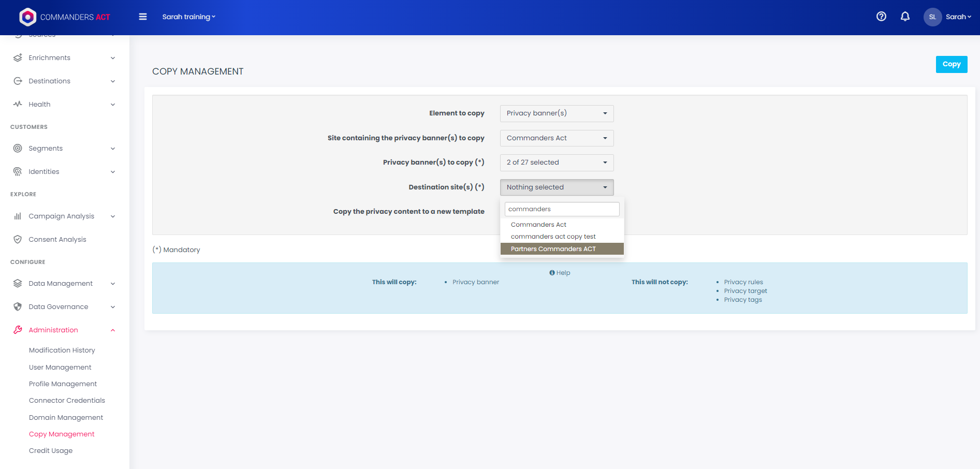This screenshot has height=469, width=980.
Task: Open the notifications bell
Action: coord(905,17)
